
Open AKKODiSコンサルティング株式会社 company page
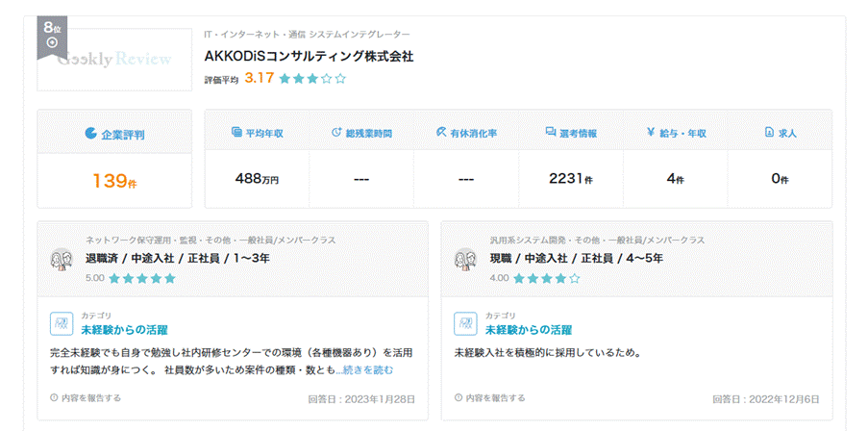click(309, 56)
